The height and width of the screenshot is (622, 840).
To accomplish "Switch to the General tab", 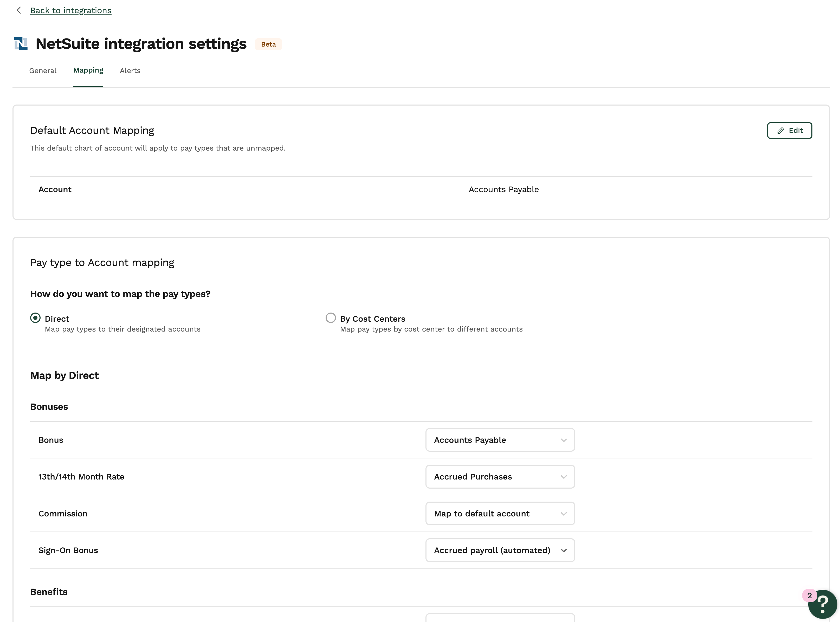I will [43, 71].
